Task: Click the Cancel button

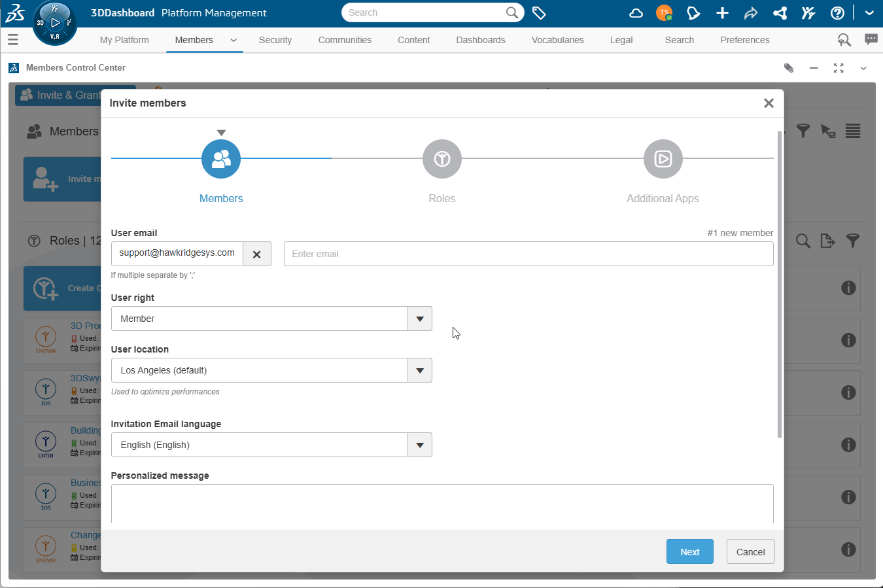Action: pyautogui.click(x=751, y=551)
